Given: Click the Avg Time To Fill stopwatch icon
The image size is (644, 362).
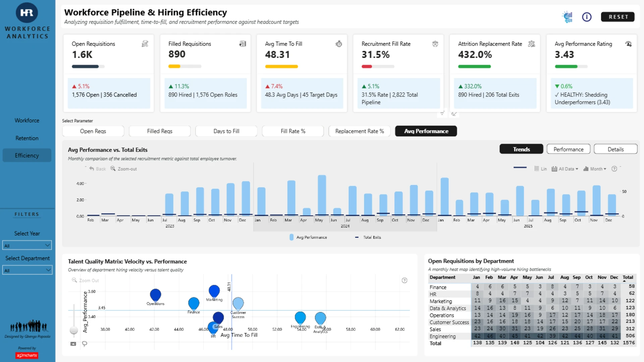Looking at the screenshot, I should (339, 44).
